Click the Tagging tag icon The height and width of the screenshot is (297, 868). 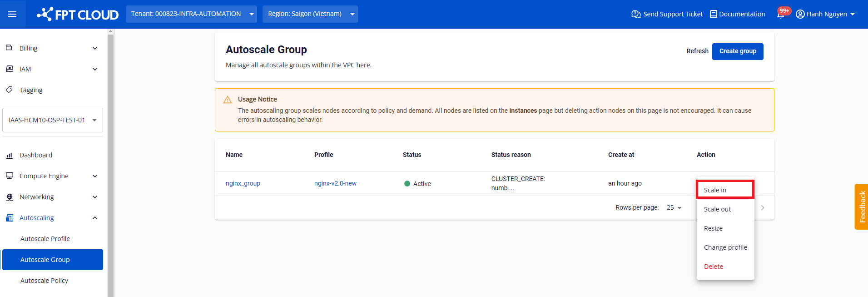pyautogui.click(x=9, y=90)
